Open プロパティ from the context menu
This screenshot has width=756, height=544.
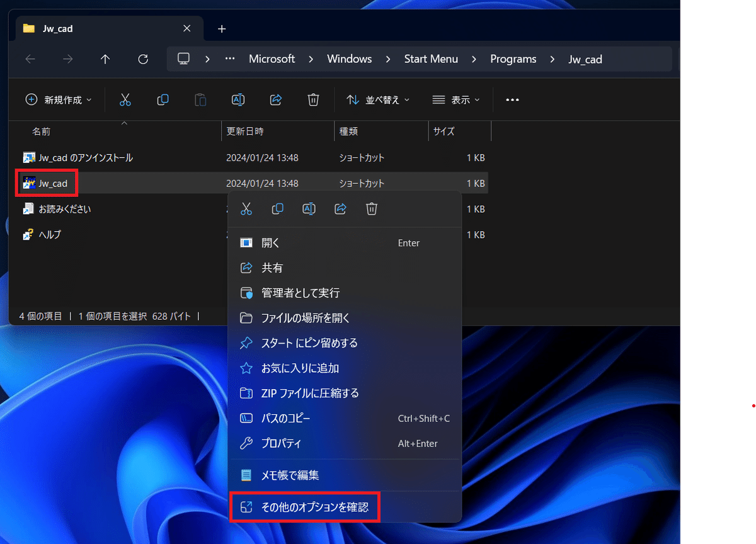(345, 443)
